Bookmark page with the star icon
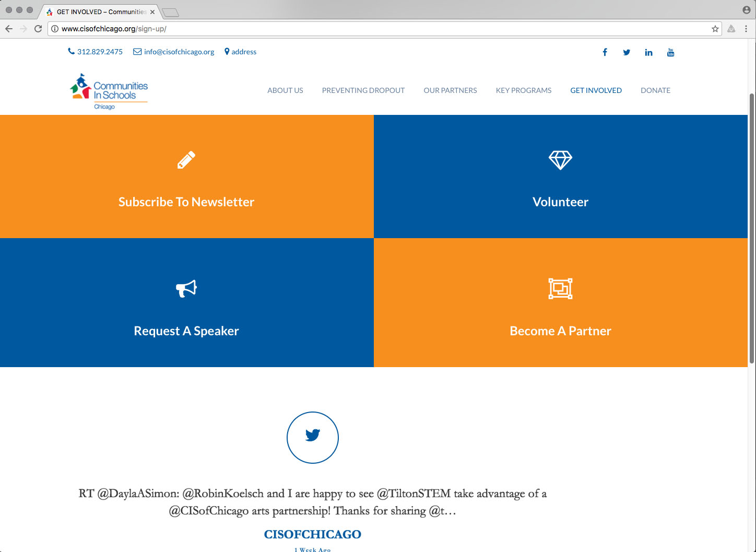 point(715,29)
